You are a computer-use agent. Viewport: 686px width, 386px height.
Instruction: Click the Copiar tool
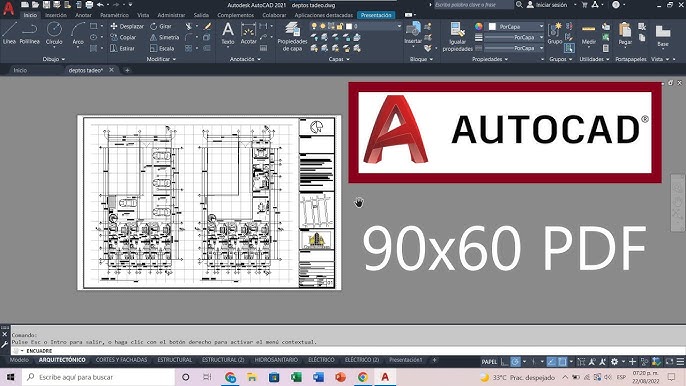(x=123, y=37)
